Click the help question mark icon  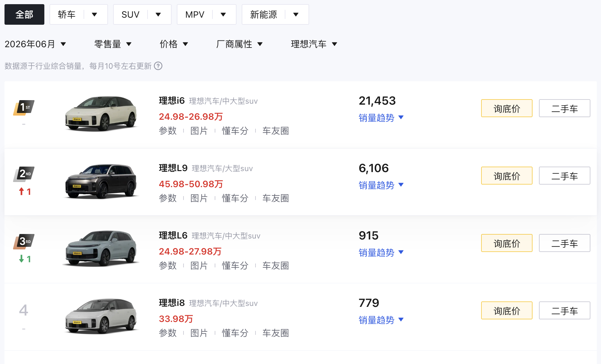click(x=158, y=66)
